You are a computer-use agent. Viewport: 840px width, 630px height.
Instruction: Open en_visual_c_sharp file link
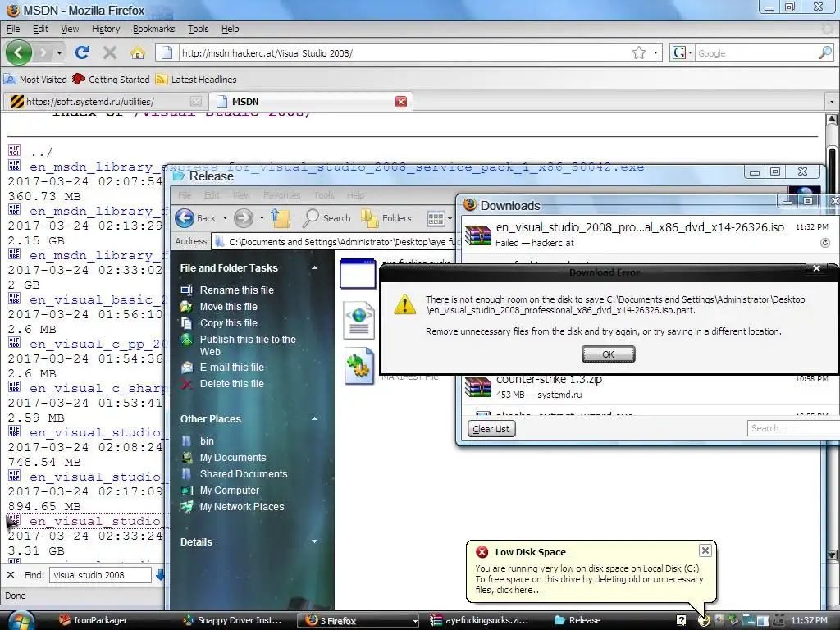[x=97, y=388]
